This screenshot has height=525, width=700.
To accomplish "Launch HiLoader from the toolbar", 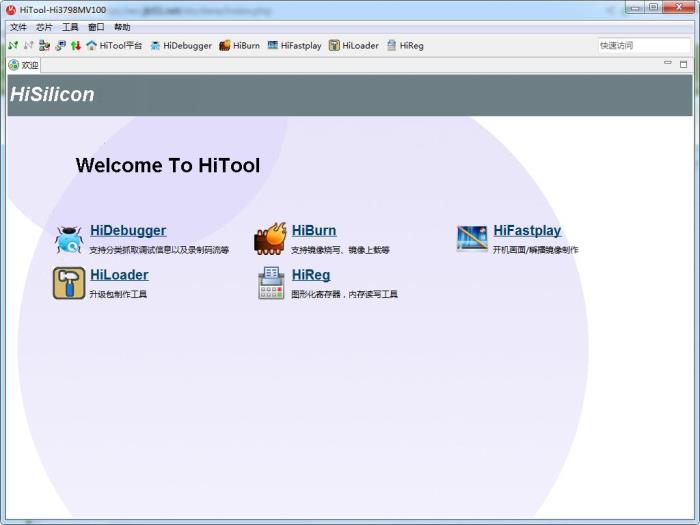I will [x=354, y=45].
